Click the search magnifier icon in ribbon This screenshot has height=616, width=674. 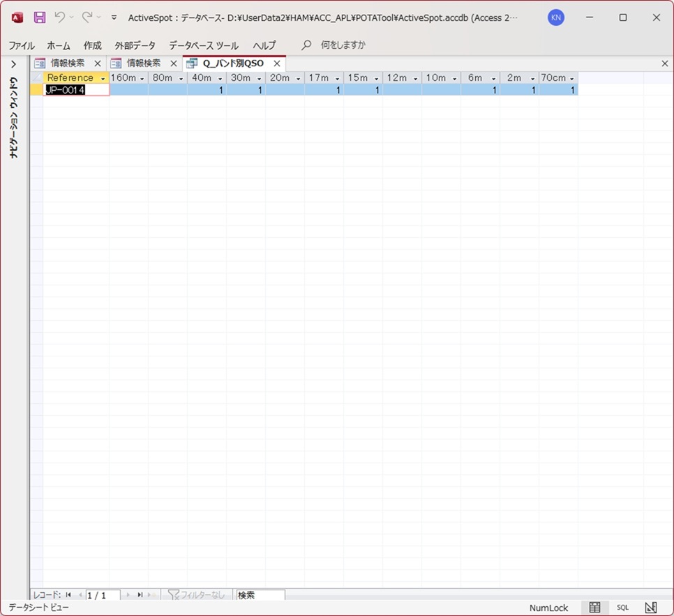click(x=306, y=45)
